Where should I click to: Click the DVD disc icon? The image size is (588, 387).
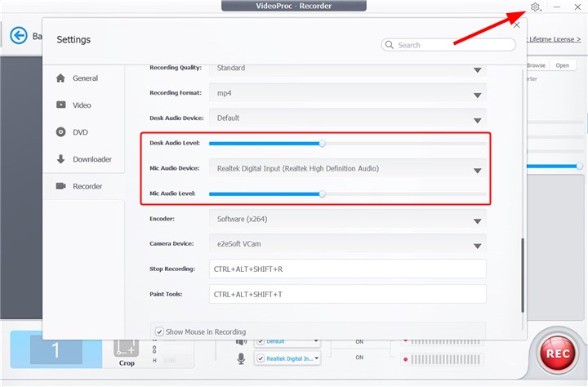tap(60, 132)
